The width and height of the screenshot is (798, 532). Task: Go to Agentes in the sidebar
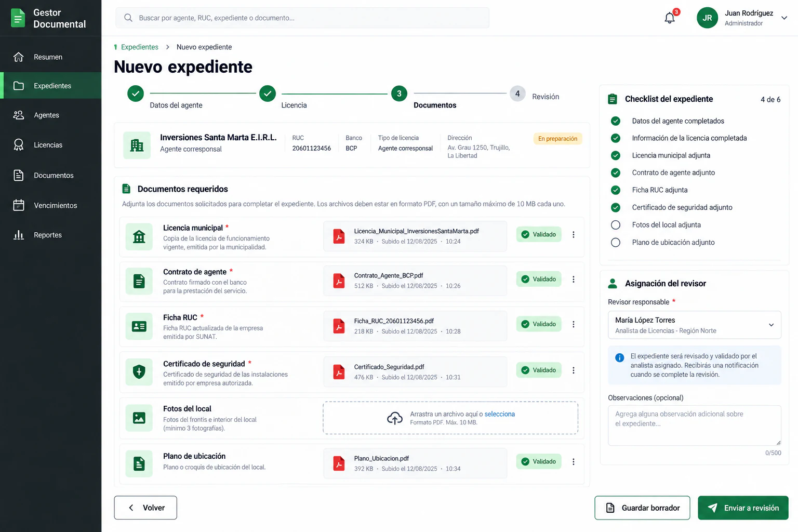click(51, 115)
